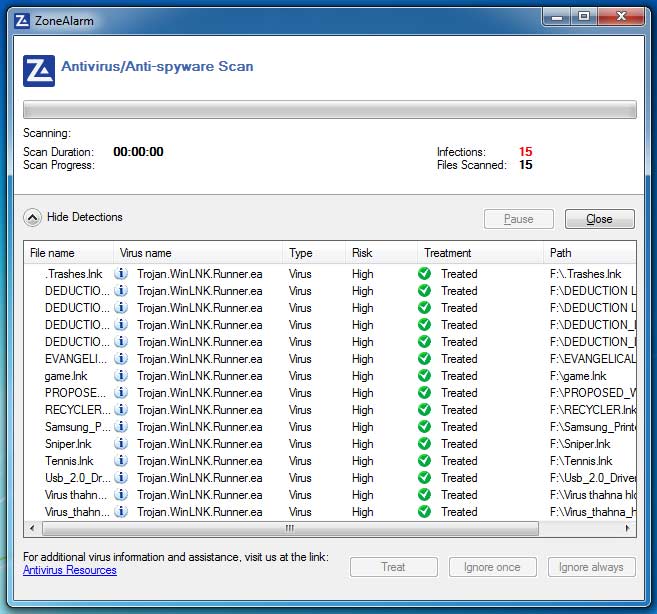Viewport: 657px width, 614px height.
Task: Open info icon beside EVANGELI... file
Action: click(121, 359)
